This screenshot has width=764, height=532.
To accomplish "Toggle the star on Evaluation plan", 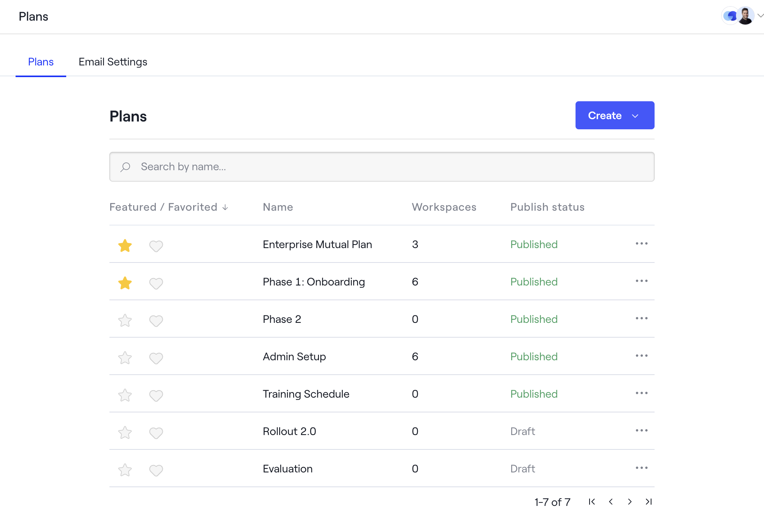I will 125,470.
